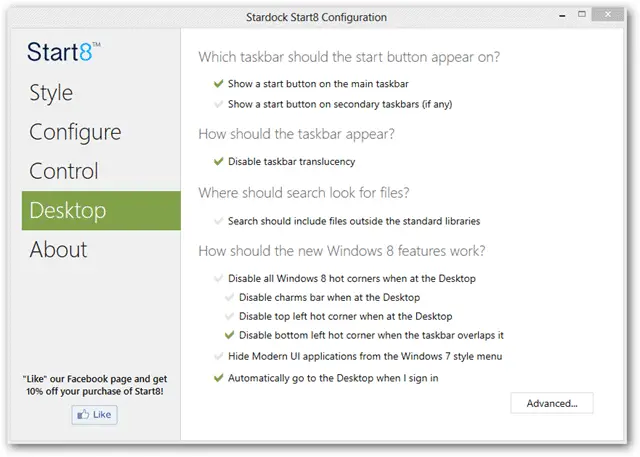
Task: Switch to the Configure section
Action: click(x=76, y=132)
